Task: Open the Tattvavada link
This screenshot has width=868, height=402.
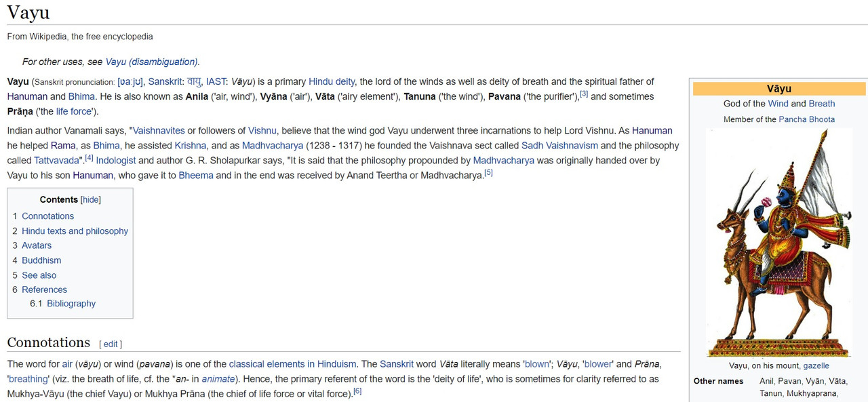Action: (x=56, y=160)
